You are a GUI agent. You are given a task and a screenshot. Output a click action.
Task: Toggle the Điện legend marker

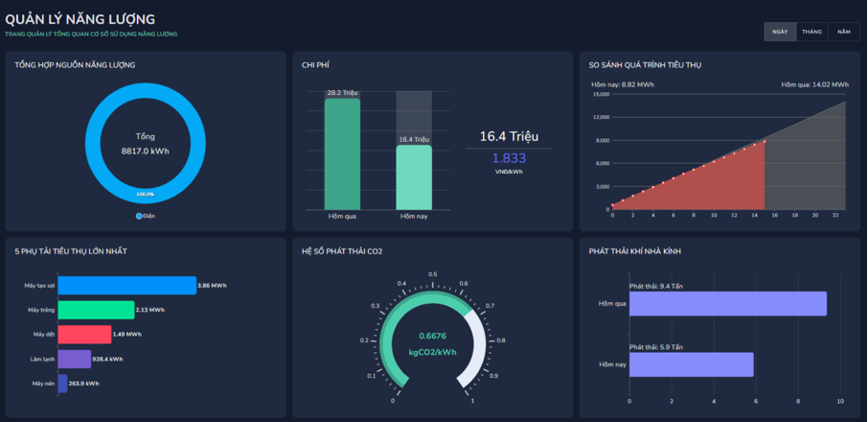tap(139, 216)
